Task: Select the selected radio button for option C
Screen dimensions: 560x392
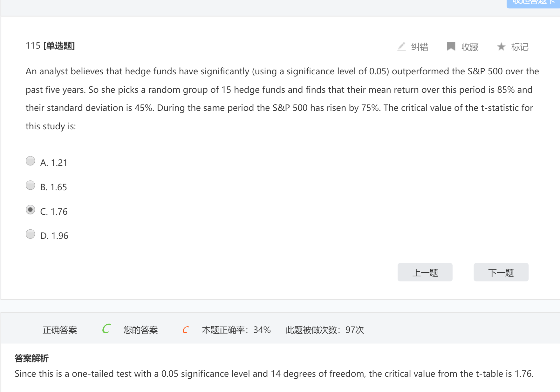Action: tap(31, 210)
